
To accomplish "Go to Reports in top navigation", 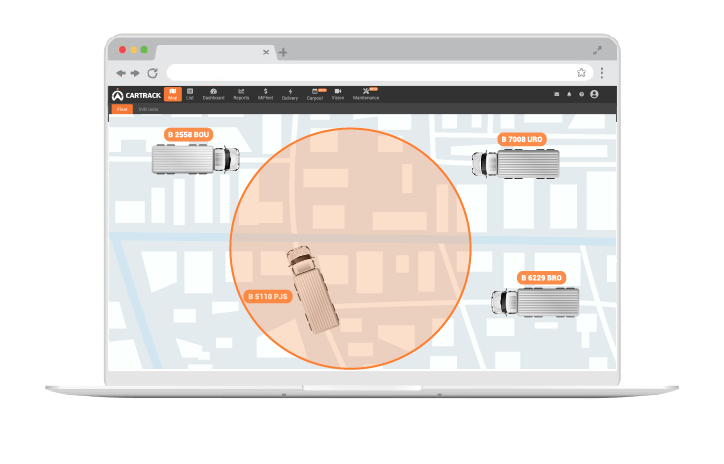I will (241, 94).
